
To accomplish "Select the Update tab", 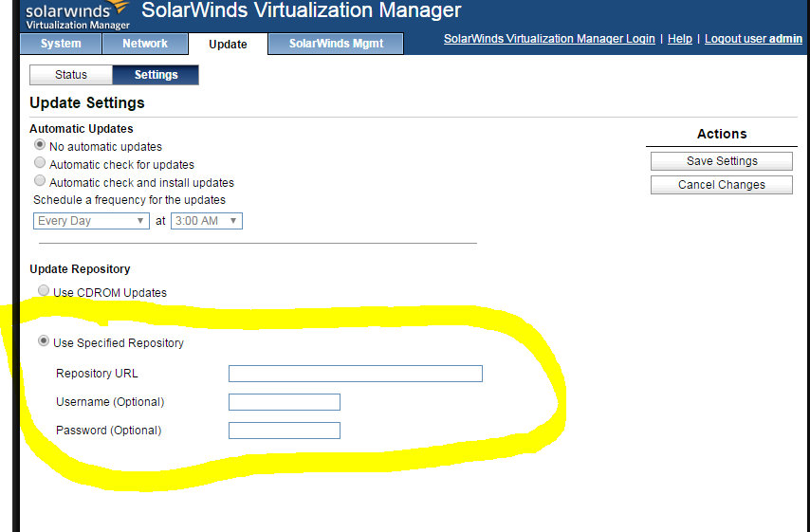I will coord(228,44).
